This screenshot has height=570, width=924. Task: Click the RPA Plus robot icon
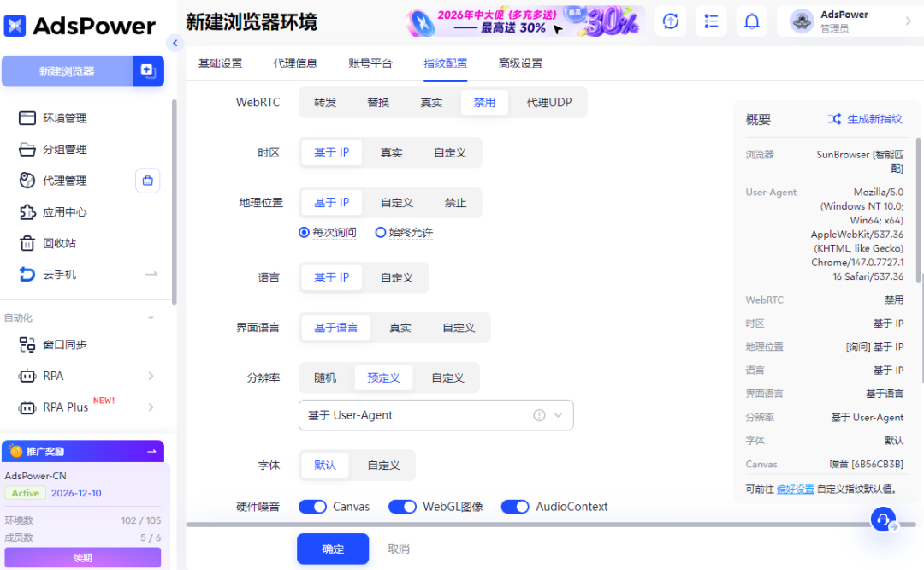point(27,407)
